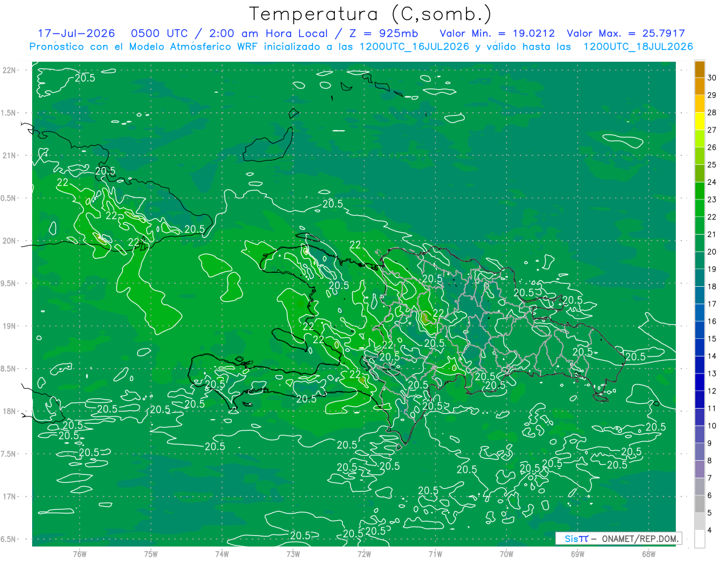
Task: Click the colorbar label 19
Action: [x=712, y=269]
